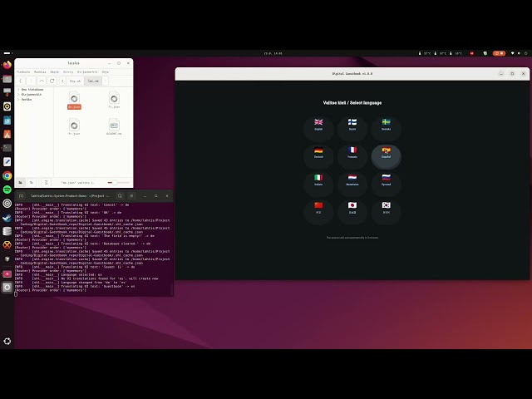
Task: Expand Kirjanmerkit in sidebar tree
Action: 18,94
